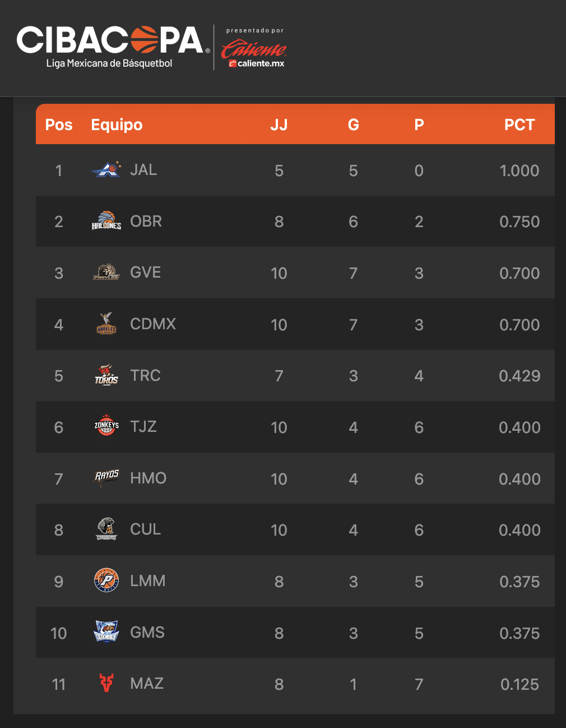Select the red MAZ team logo
The image size is (566, 728).
(x=106, y=683)
